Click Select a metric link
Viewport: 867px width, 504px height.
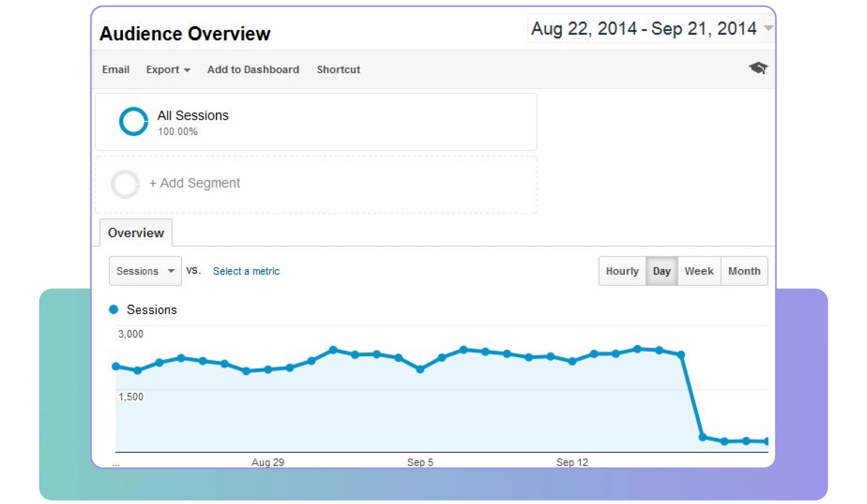coord(246,271)
